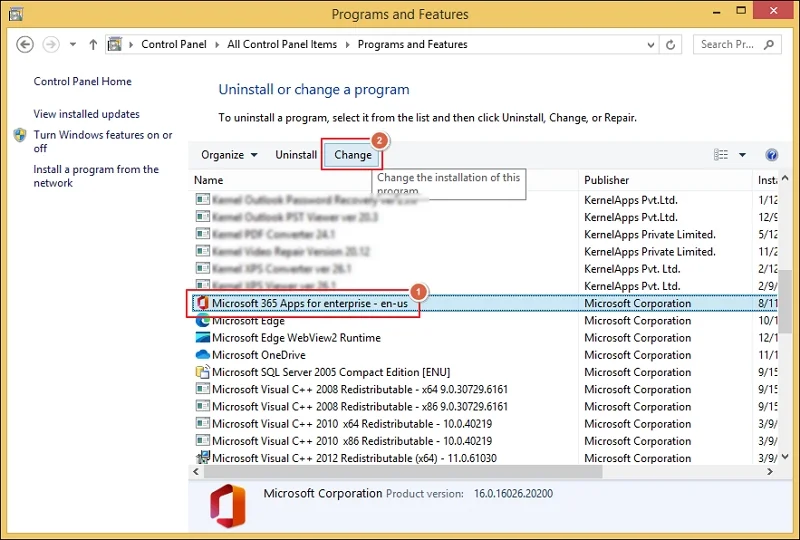This screenshot has height=540, width=800.
Task: Expand the view options dropdown arrow
Action: click(742, 155)
